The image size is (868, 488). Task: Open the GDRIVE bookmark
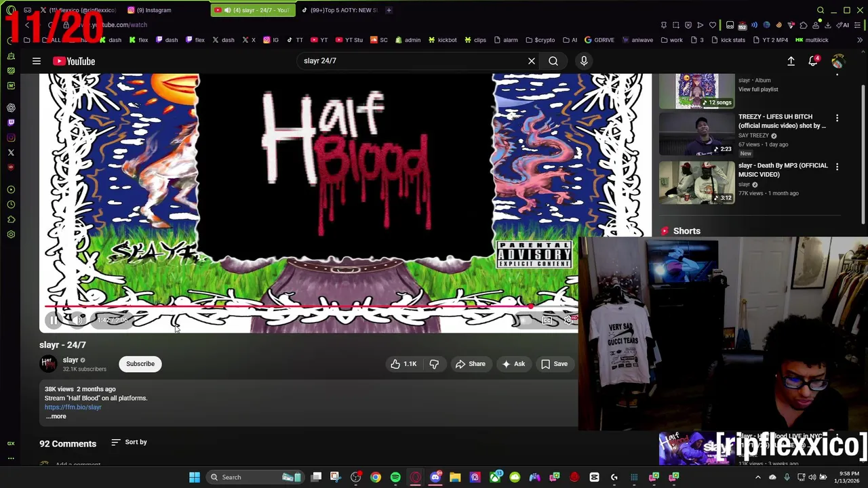point(599,40)
